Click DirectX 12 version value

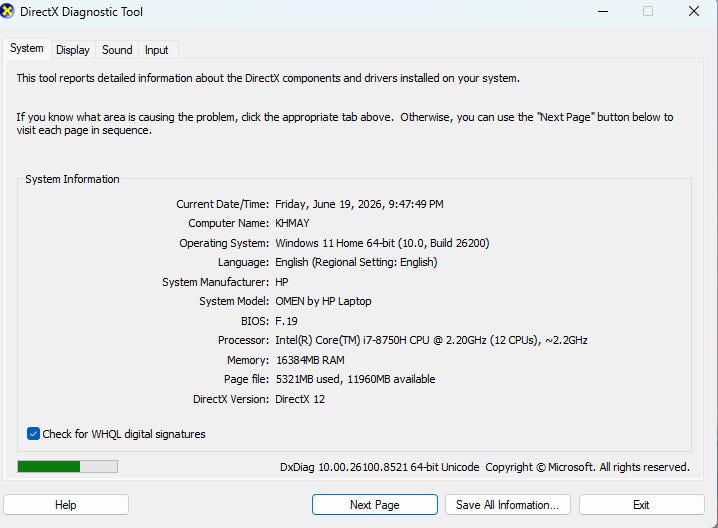coord(300,399)
